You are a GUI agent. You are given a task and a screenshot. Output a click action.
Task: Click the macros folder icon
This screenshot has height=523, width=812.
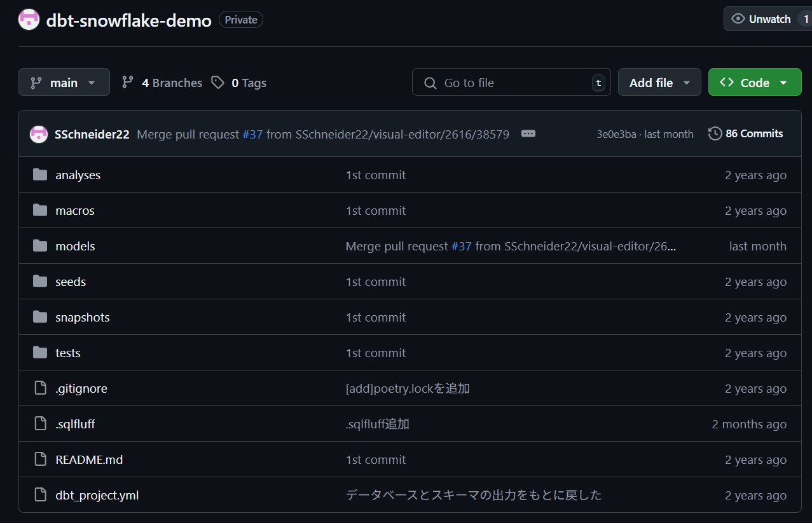pyautogui.click(x=40, y=210)
